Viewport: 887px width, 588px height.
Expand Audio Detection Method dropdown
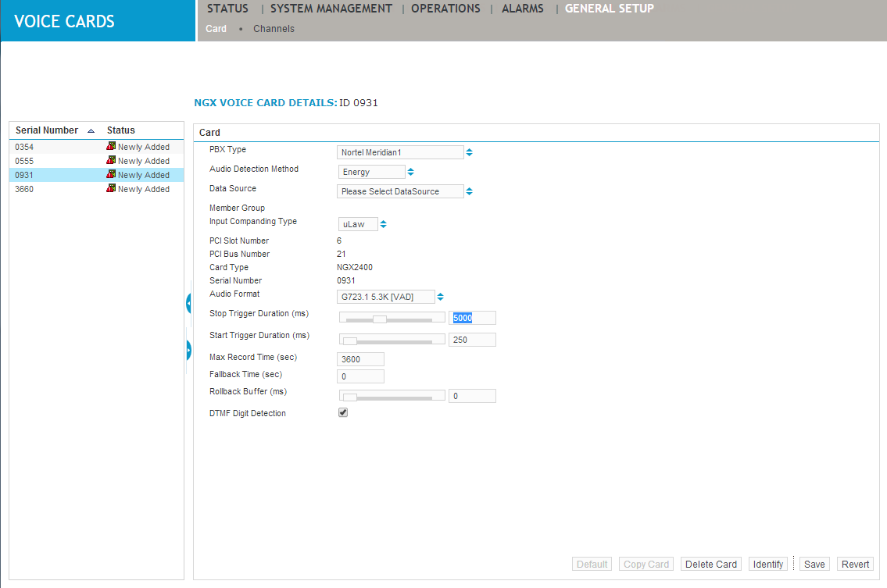(x=410, y=172)
